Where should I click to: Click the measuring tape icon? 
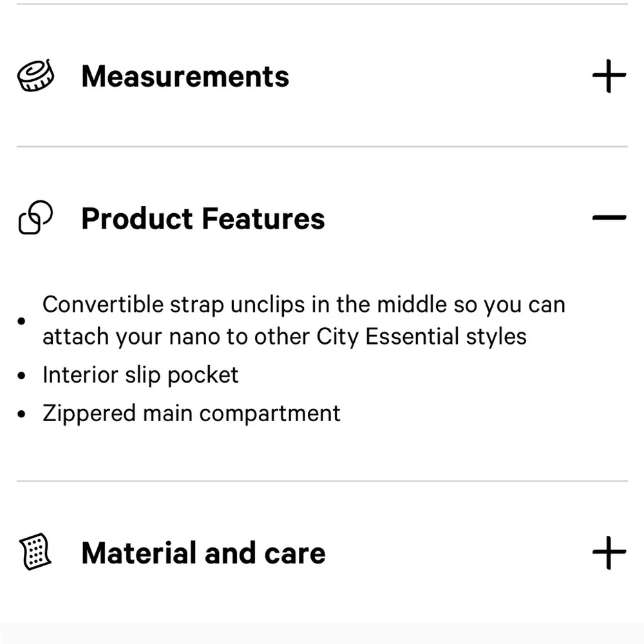point(35,76)
